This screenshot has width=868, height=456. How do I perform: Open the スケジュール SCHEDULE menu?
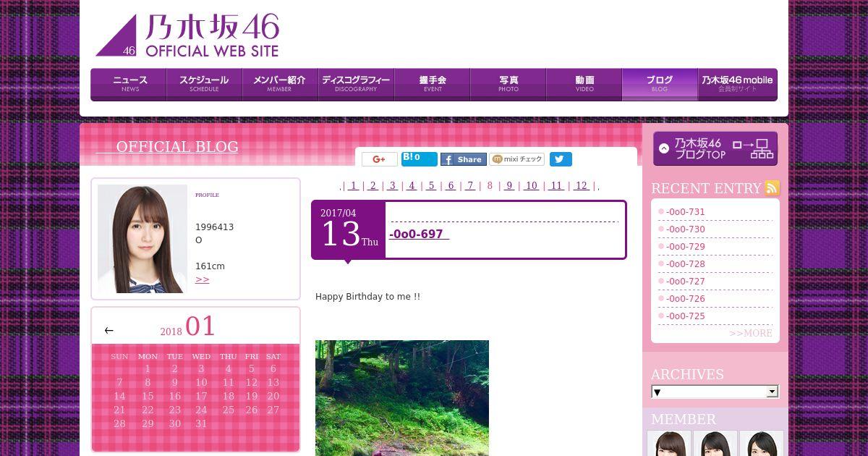205,84
